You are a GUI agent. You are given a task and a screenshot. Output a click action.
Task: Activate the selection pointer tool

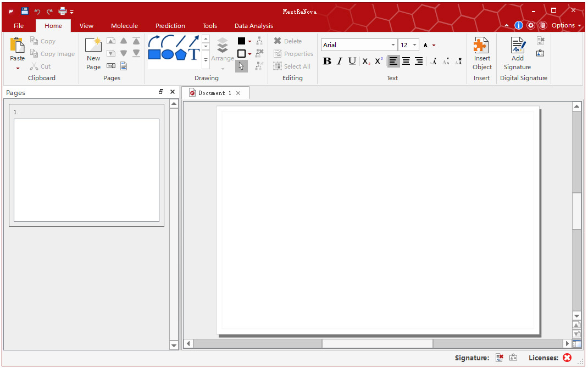pyautogui.click(x=241, y=66)
